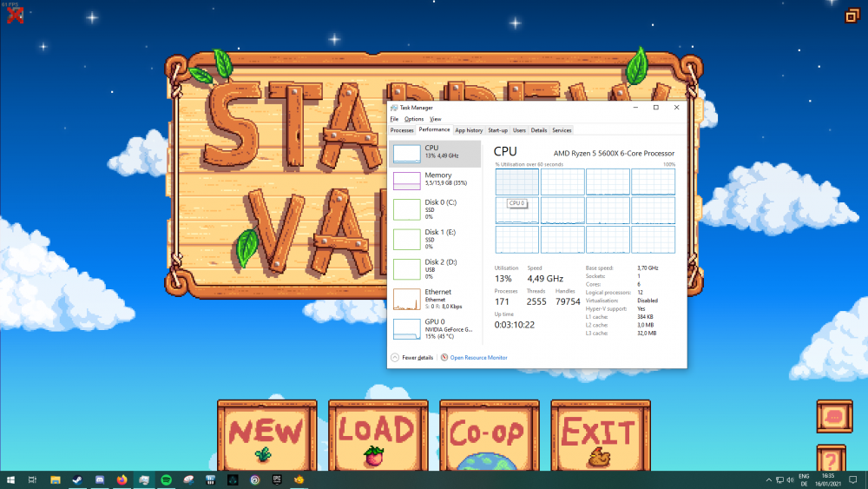The height and width of the screenshot is (489, 868).
Task: Click the Virtualisation Disabled value
Action: (648, 301)
